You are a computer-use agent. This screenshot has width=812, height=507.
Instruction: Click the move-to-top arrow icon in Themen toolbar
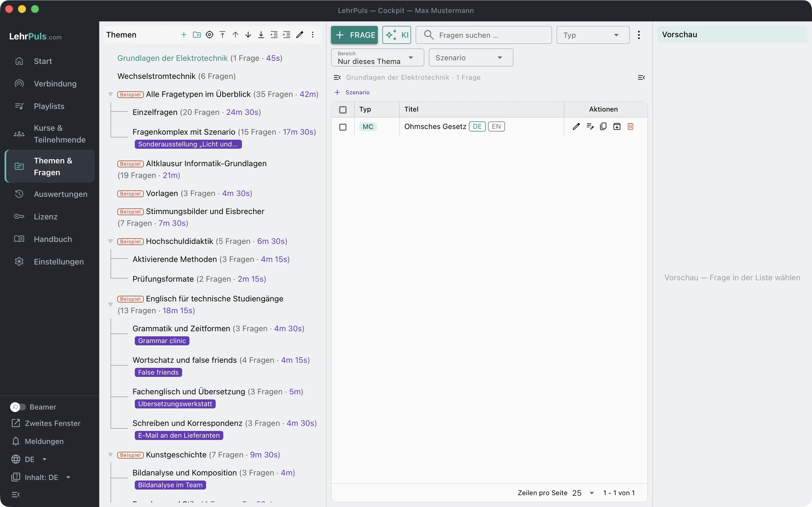pyautogui.click(x=222, y=35)
